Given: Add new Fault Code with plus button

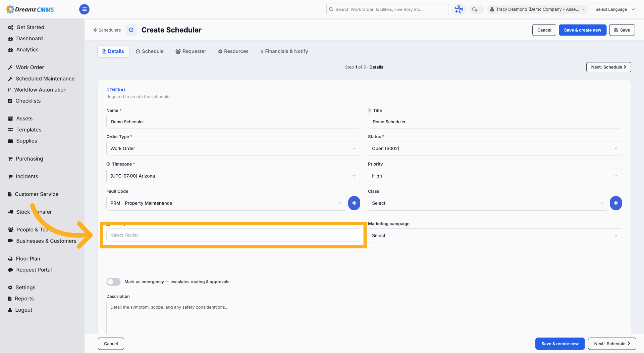Looking at the screenshot, I should 354,203.
